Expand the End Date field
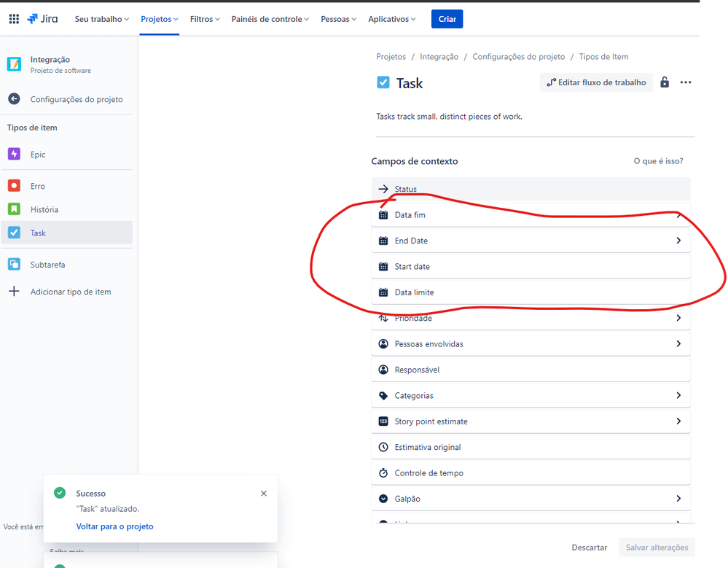 (x=678, y=240)
